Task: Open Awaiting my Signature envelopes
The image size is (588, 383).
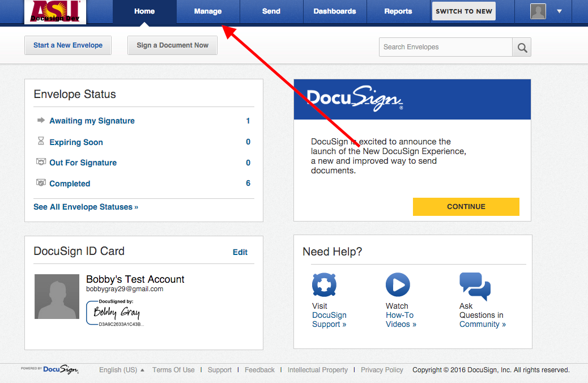Action: click(92, 121)
